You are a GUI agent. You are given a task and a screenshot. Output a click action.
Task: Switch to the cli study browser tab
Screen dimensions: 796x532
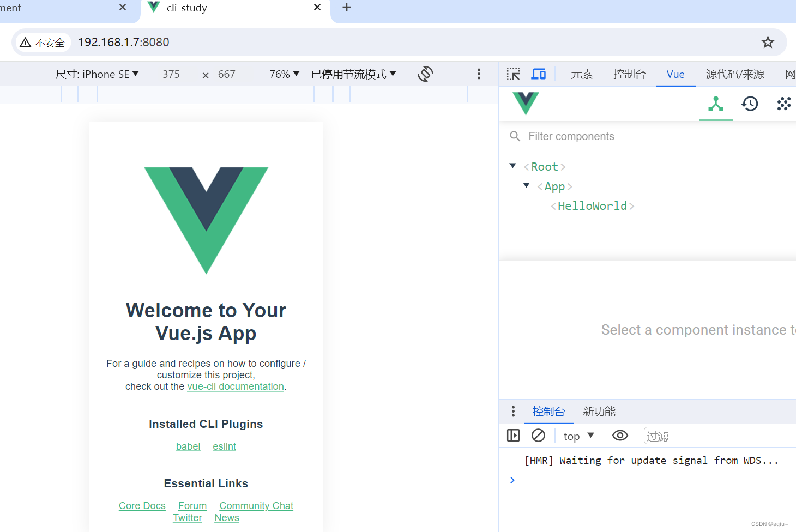(x=236, y=9)
